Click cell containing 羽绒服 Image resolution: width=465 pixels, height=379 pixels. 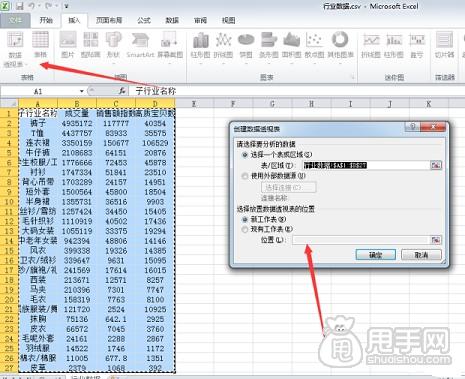pos(38,348)
